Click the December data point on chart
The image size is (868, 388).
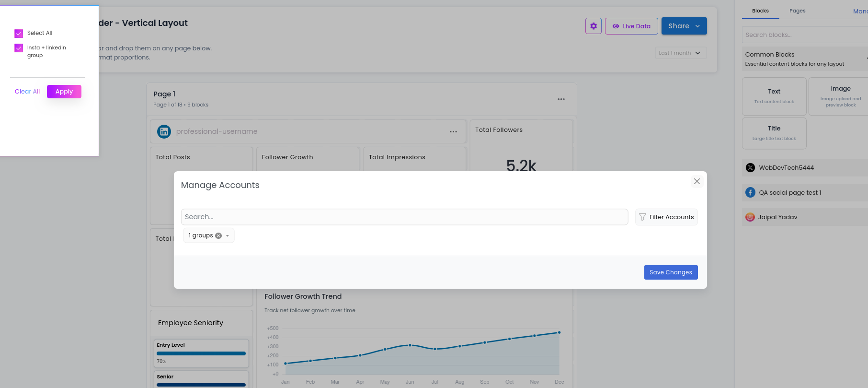[559, 332]
